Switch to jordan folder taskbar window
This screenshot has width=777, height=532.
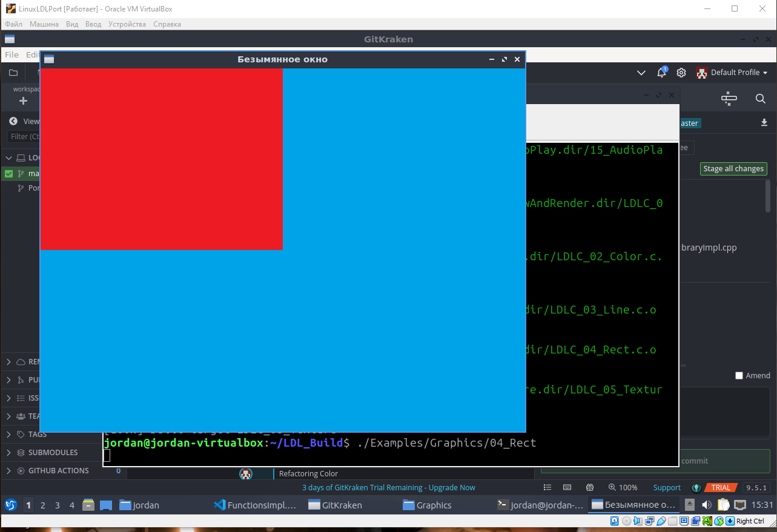(139, 505)
